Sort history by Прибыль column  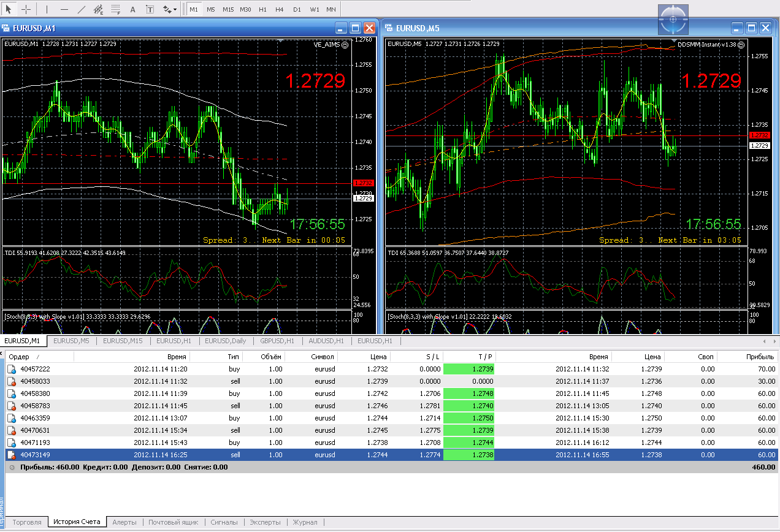pyautogui.click(x=748, y=357)
